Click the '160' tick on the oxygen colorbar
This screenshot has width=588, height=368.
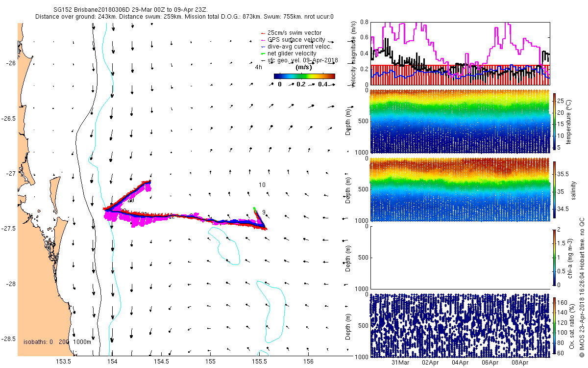[x=563, y=302]
